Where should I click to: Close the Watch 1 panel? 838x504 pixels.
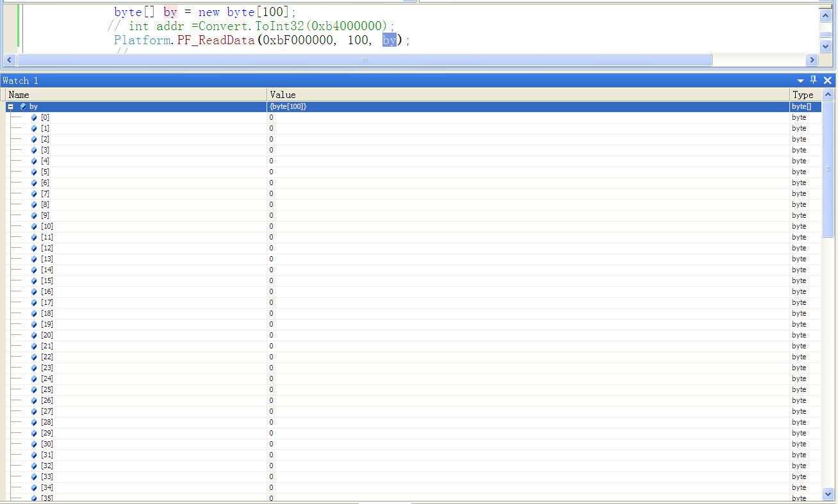(828, 80)
